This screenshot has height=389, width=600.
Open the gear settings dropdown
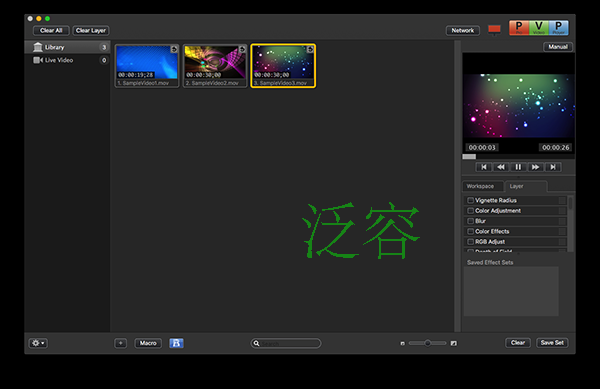click(x=38, y=343)
